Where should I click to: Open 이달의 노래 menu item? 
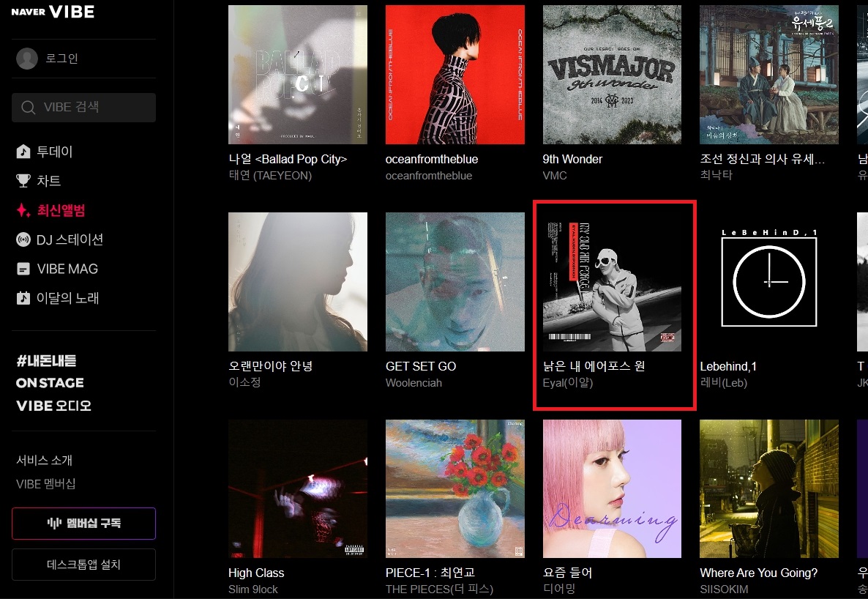point(67,298)
